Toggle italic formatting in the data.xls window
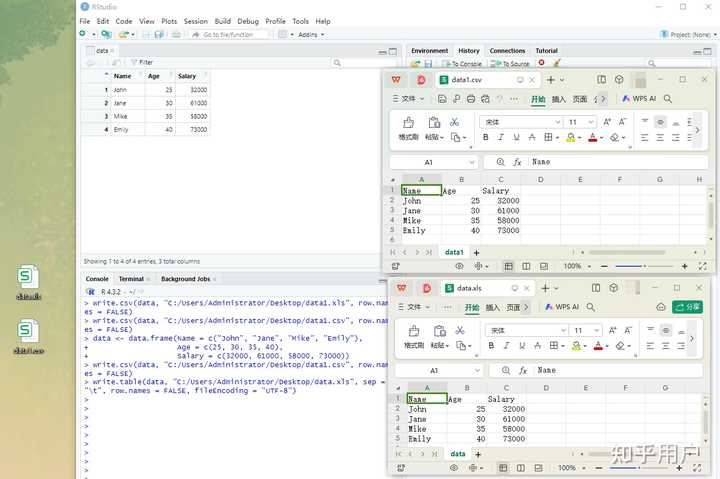720x479 pixels. coord(508,345)
